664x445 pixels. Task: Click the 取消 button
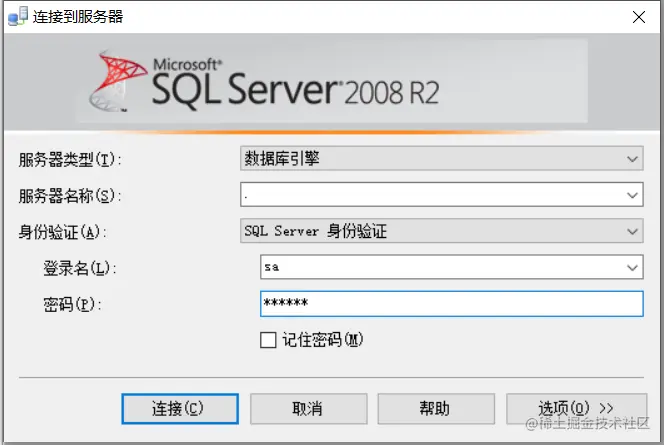(308, 409)
